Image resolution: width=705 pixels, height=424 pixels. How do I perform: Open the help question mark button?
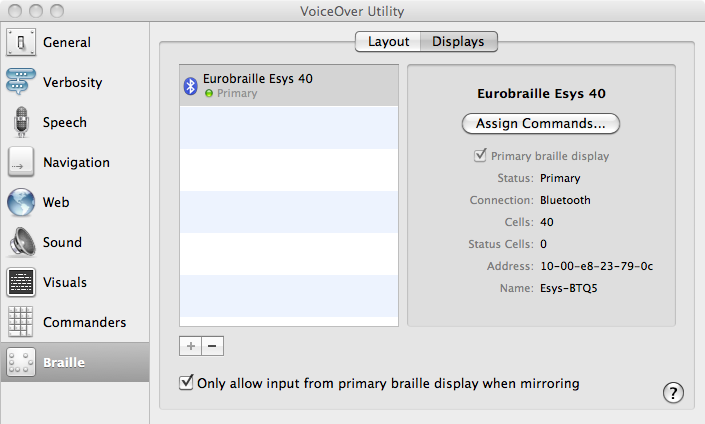674,392
